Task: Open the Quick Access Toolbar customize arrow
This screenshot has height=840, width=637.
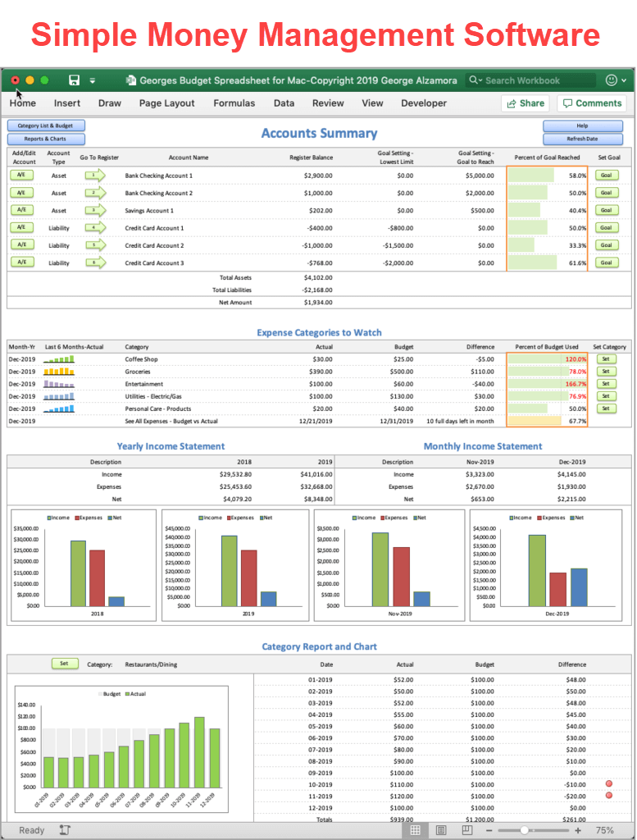Action: click(93, 80)
